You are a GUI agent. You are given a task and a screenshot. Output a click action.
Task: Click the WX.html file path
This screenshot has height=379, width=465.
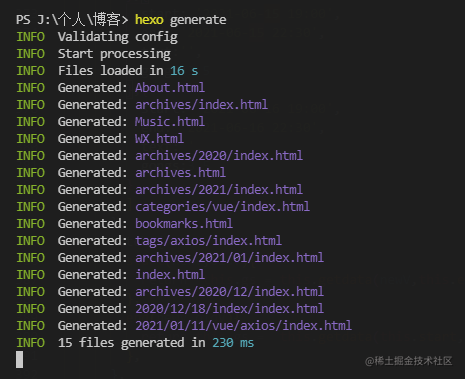[x=159, y=139]
